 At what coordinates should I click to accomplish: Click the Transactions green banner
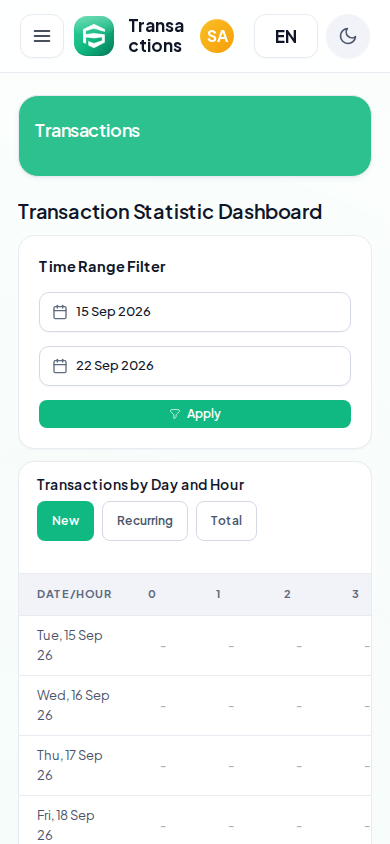[x=195, y=136]
